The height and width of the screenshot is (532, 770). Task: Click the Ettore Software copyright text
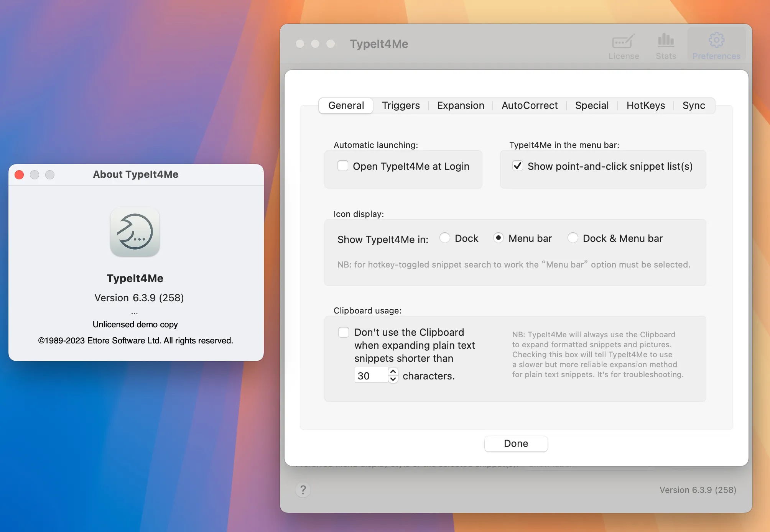coord(135,340)
